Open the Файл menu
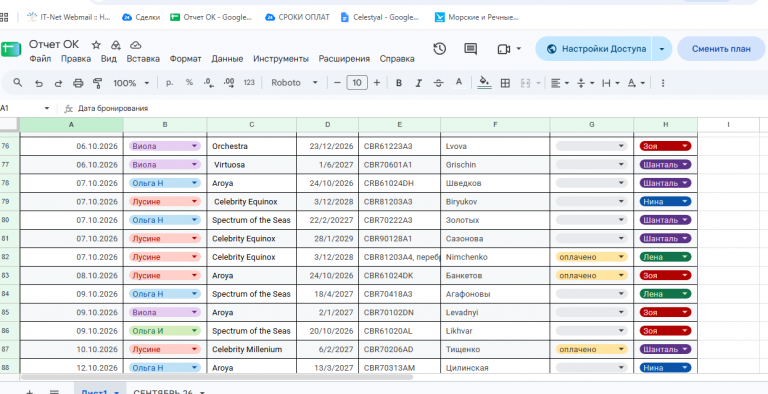Screen dimensions: 768x394 [x=40, y=59]
